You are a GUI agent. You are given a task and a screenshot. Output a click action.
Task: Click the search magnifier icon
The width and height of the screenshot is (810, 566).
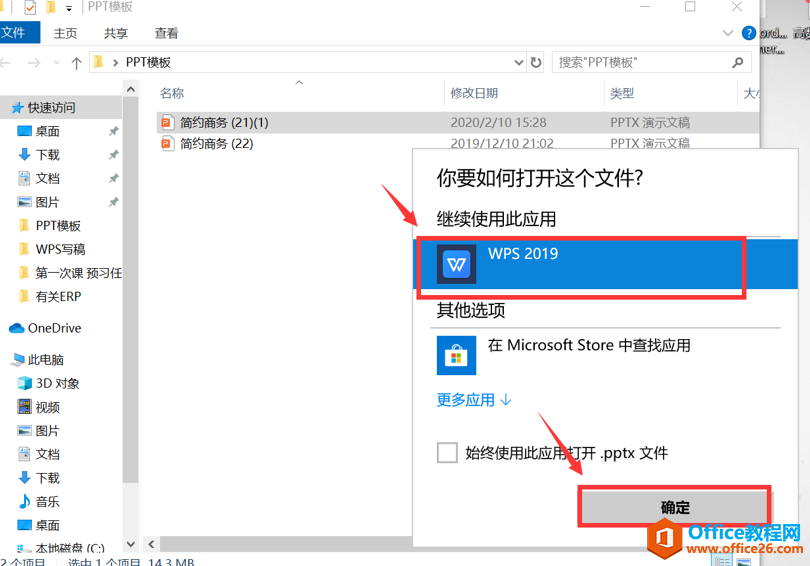738,62
